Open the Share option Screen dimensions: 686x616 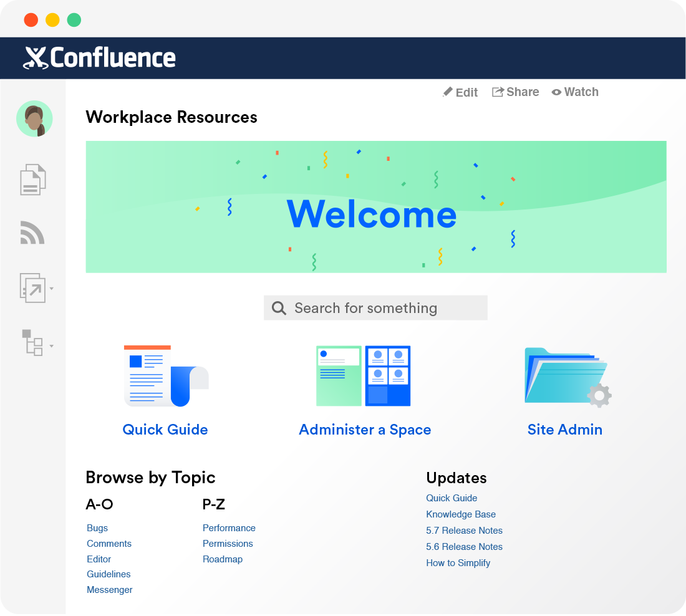[x=516, y=92]
